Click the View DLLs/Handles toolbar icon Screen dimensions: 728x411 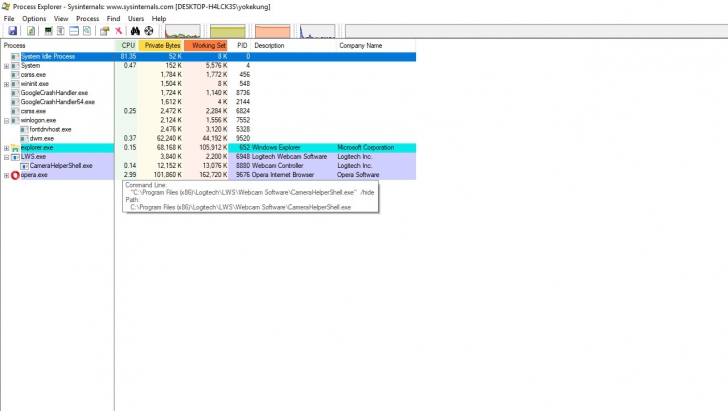[x=87, y=31]
